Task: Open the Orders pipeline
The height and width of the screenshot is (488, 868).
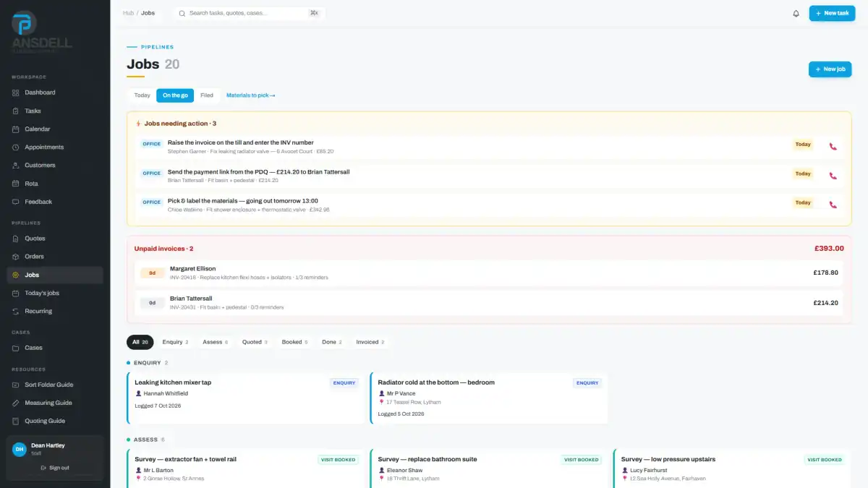Action: 55,257
